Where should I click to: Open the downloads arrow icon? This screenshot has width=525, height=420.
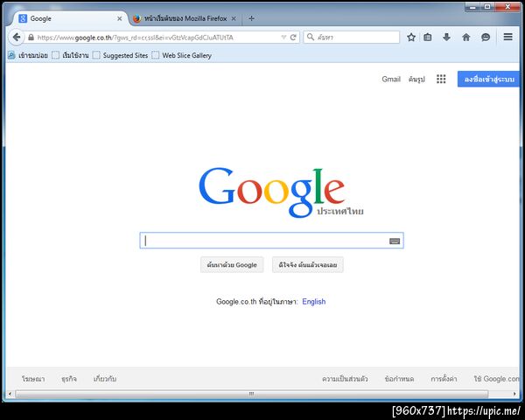pos(446,37)
